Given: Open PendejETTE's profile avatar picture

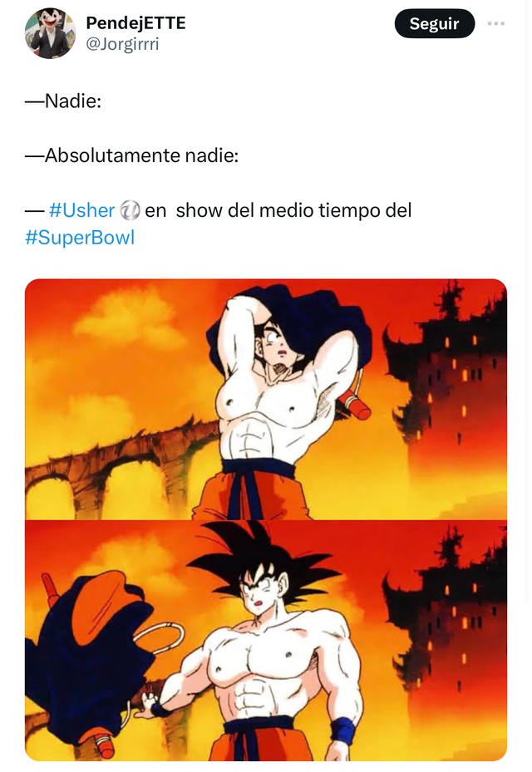Looking at the screenshot, I should click(x=50, y=33).
